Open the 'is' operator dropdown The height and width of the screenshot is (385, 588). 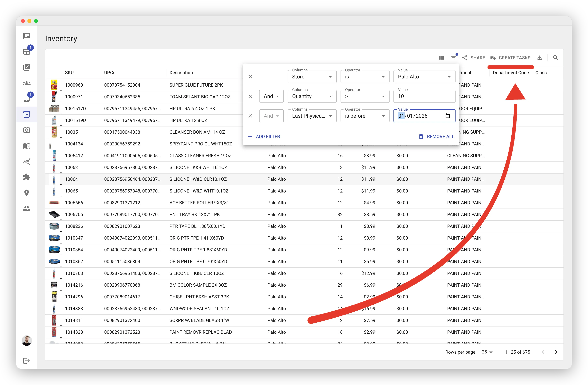[365, 77]
